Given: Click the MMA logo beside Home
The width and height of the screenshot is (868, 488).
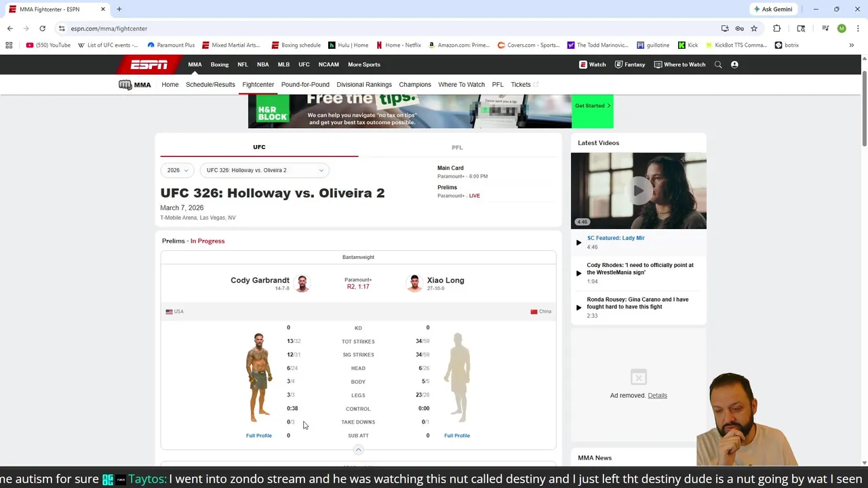Looking at the screenshot, I should coord(134,85).
